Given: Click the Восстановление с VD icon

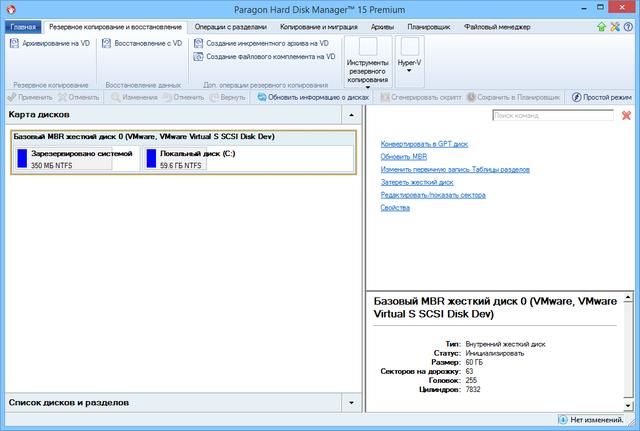Looking at the screenshot, I should [106, 44].
